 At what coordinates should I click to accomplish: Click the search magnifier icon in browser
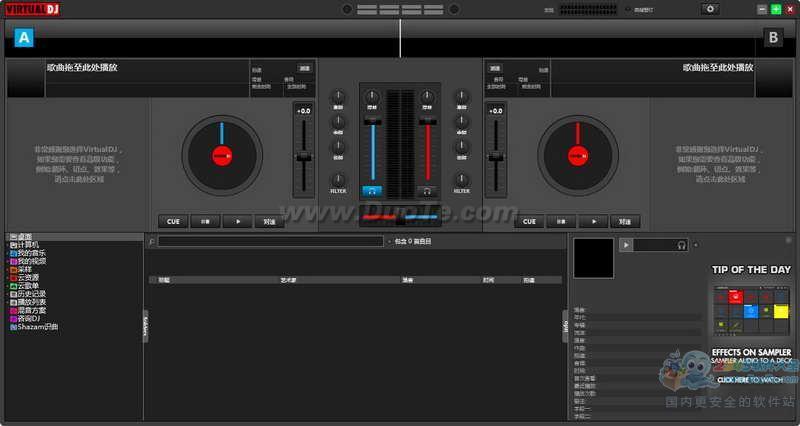[x=151, y=242]
